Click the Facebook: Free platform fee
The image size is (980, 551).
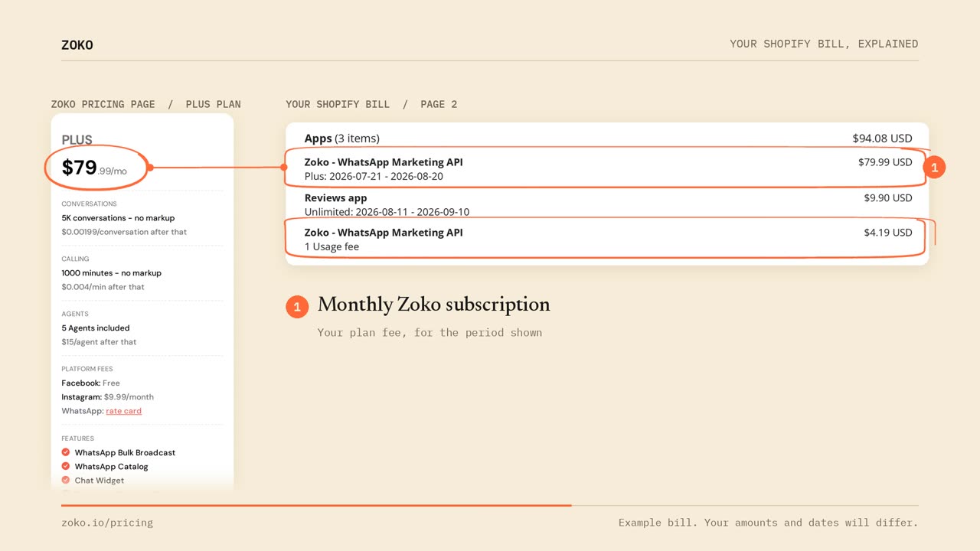pos(91,383)
